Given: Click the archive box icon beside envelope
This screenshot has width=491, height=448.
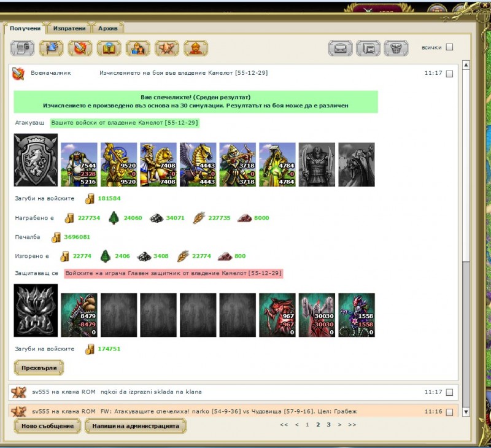Looking at the screenshot, I should [369, 48].
